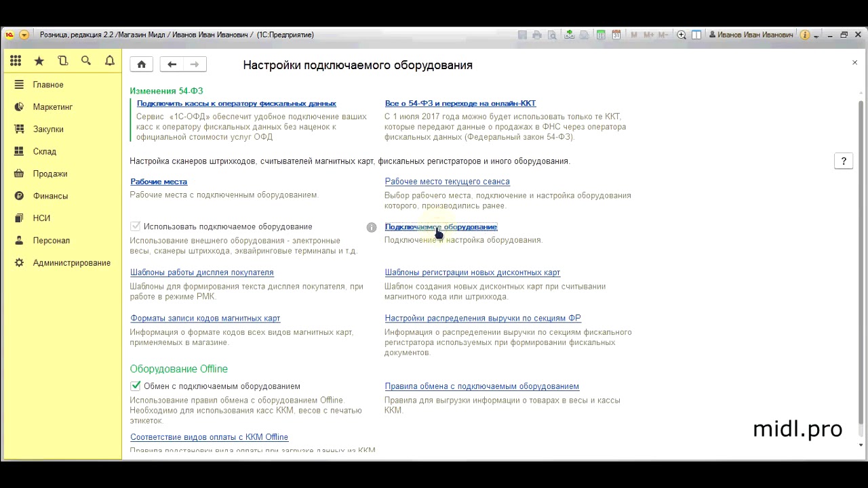Switch to the Финансы section
868x488 pixels.
50,196
